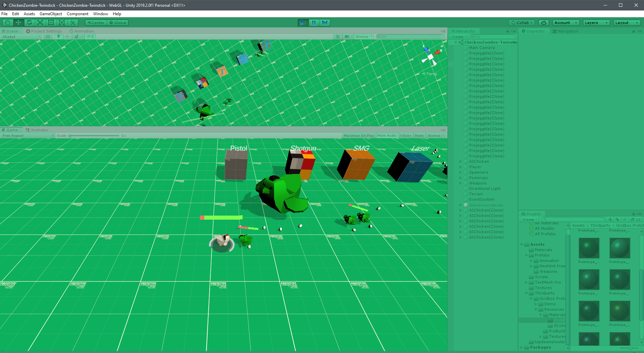Lock the Inspector panel

pos(633,31)
